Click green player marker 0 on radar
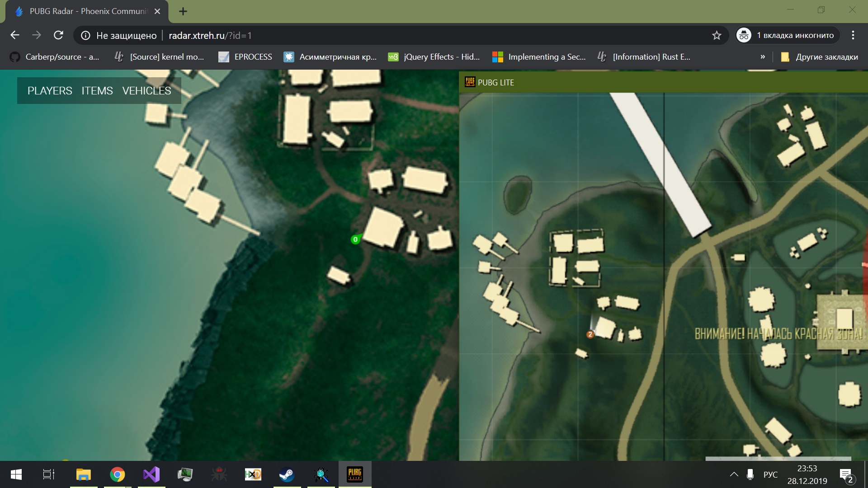This screenshot has height=488, width=868. (355, 239)
